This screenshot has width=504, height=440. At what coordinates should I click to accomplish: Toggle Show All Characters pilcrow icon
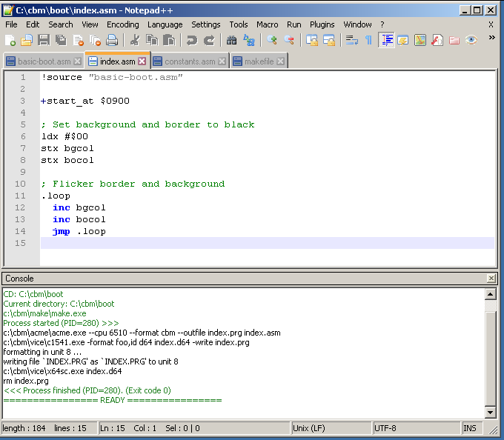(368, 41)
